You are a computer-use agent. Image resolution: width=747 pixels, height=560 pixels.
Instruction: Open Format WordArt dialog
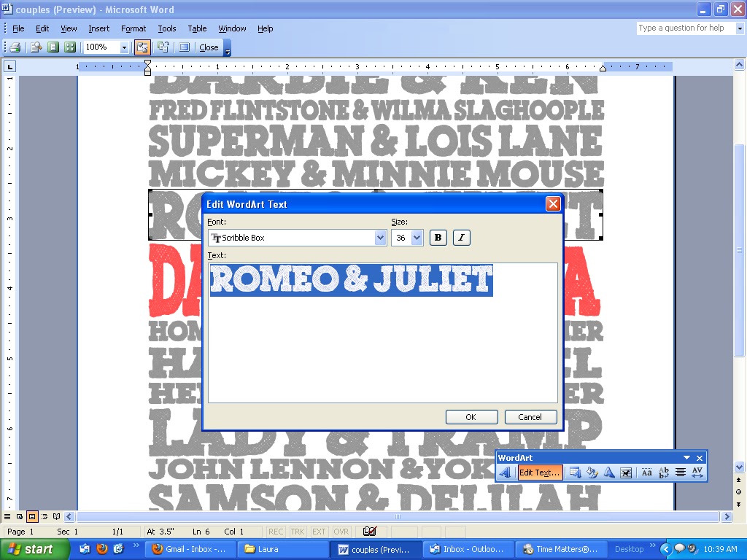pyautogui.click(x=592, y=472)
